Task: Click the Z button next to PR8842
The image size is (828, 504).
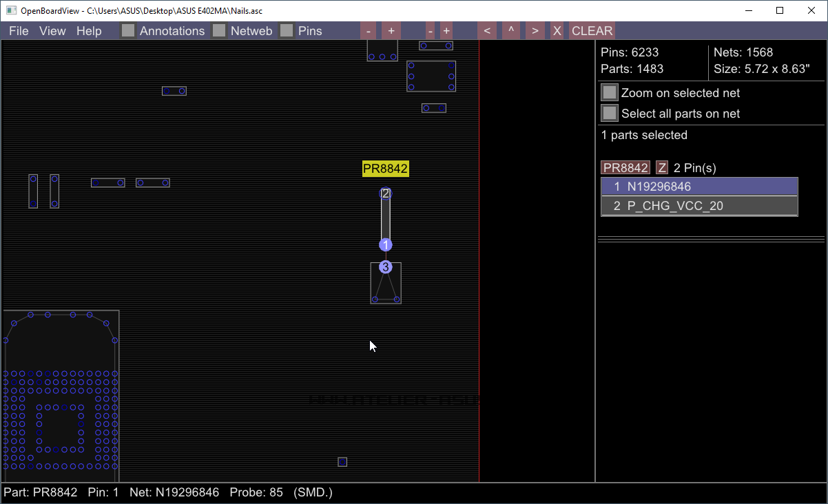Action: pos(662,168)
